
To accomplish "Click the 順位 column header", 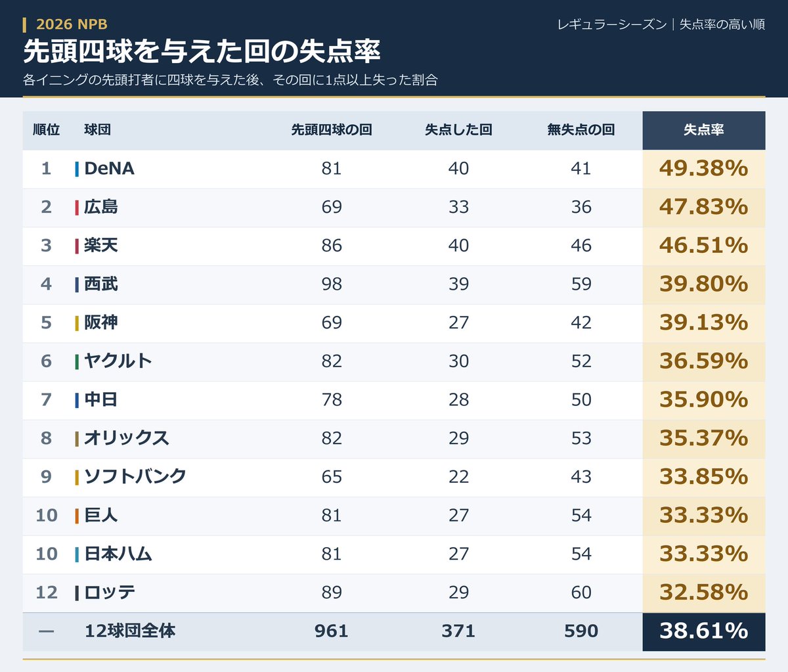I will coord(46,130).
